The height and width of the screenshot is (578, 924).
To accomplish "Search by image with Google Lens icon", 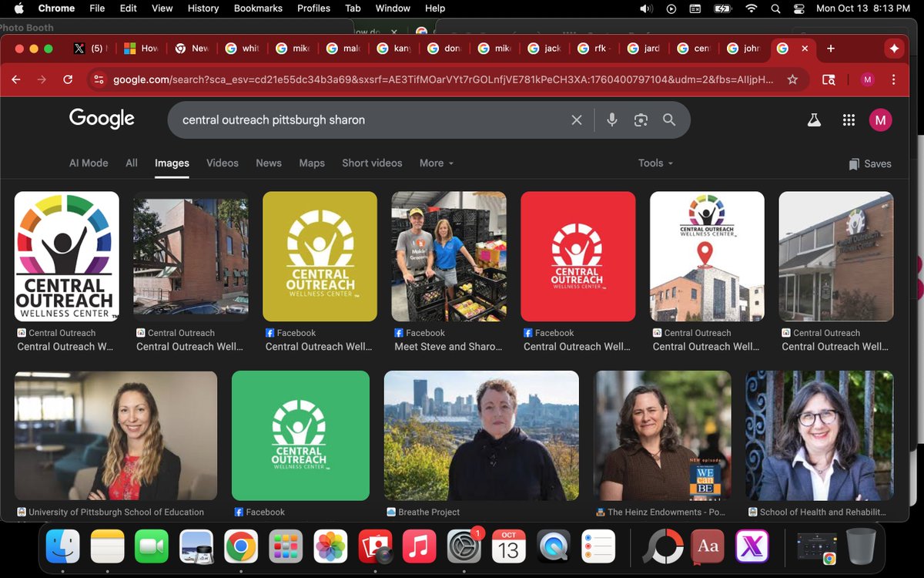I will click(x=641, y=120).
